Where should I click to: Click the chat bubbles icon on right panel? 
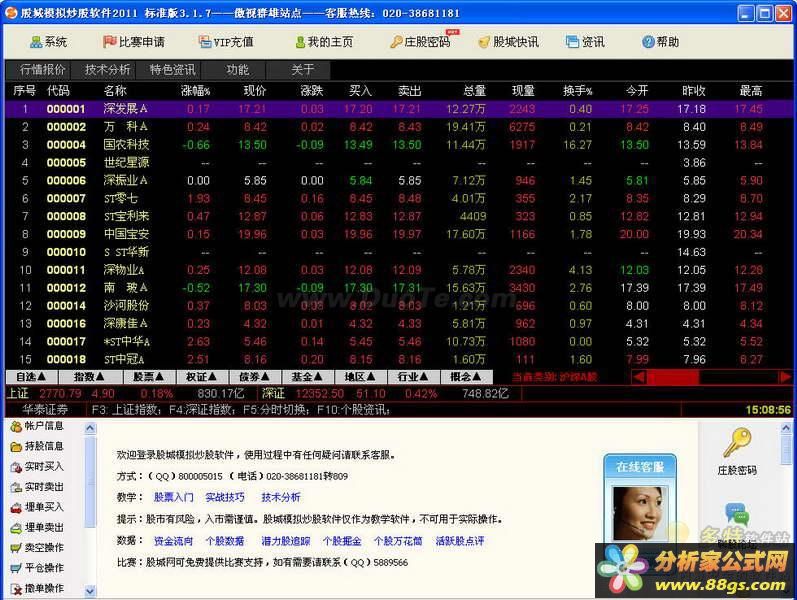point(737,514)
